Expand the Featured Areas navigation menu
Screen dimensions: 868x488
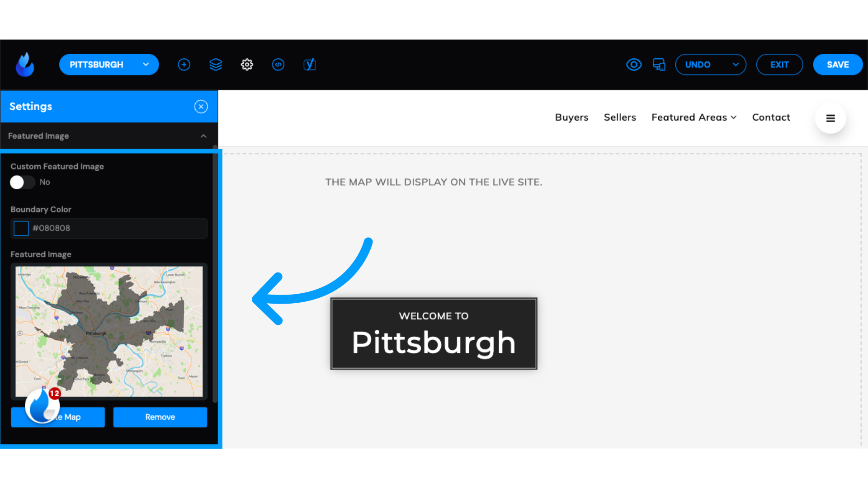click(x=694, y=117)
